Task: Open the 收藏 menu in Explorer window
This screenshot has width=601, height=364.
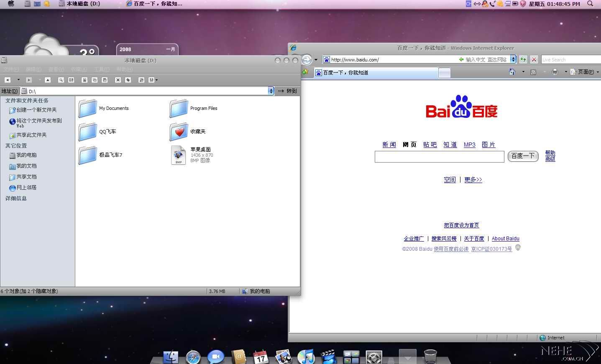Action: point(79,69)
